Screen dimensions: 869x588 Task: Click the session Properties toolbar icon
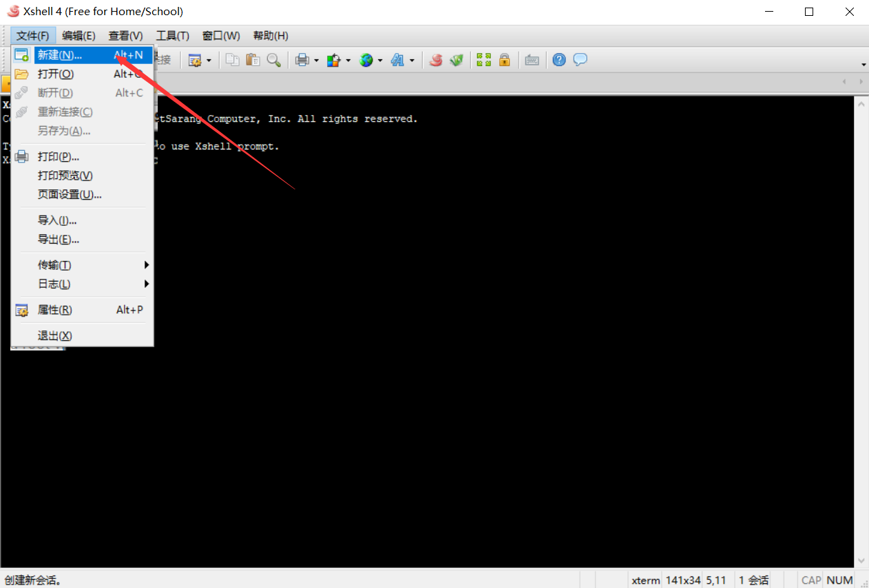coord(195,60)
